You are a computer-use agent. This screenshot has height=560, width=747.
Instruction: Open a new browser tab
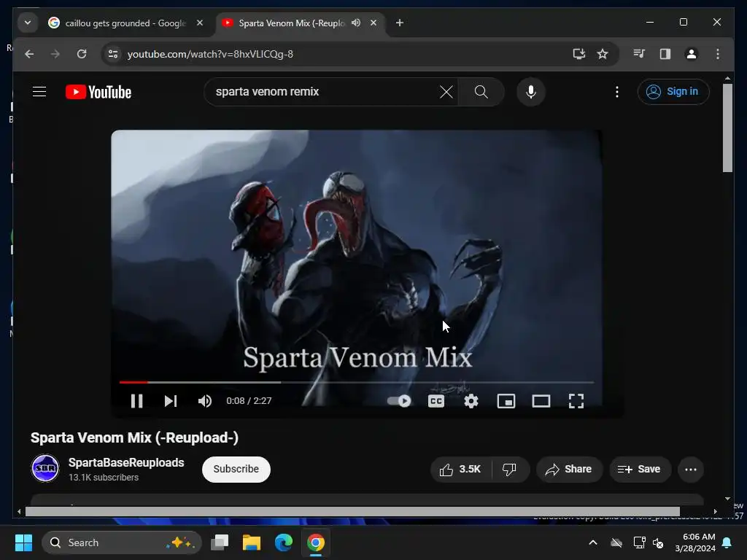(x=400, y=23)
